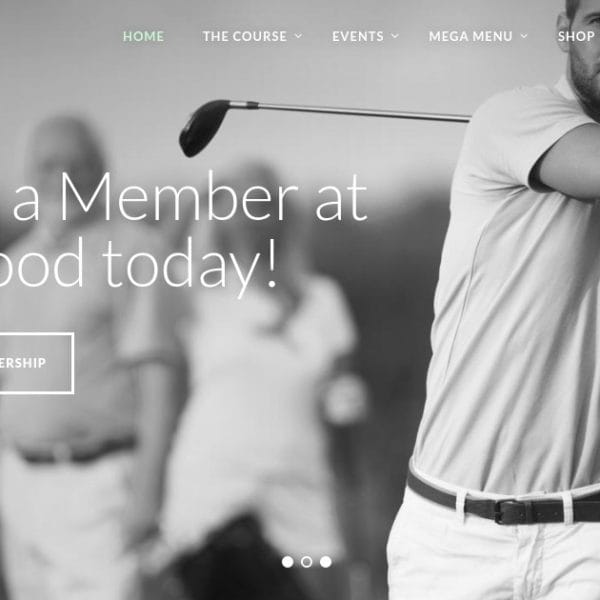600x600 pixels.
Task: Open the HOME navigation link
Action: click(x=143, y=36)
